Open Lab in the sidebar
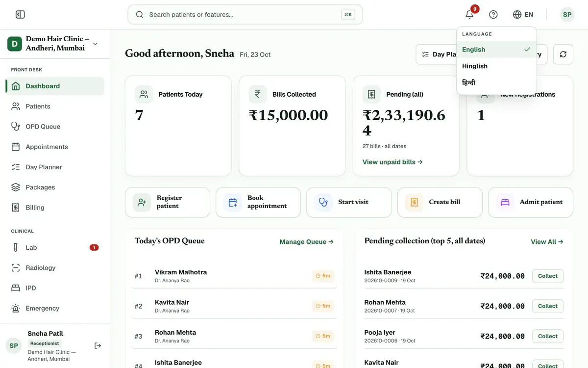The width and height of the screenshot is (588, 368). pos(55,248)
